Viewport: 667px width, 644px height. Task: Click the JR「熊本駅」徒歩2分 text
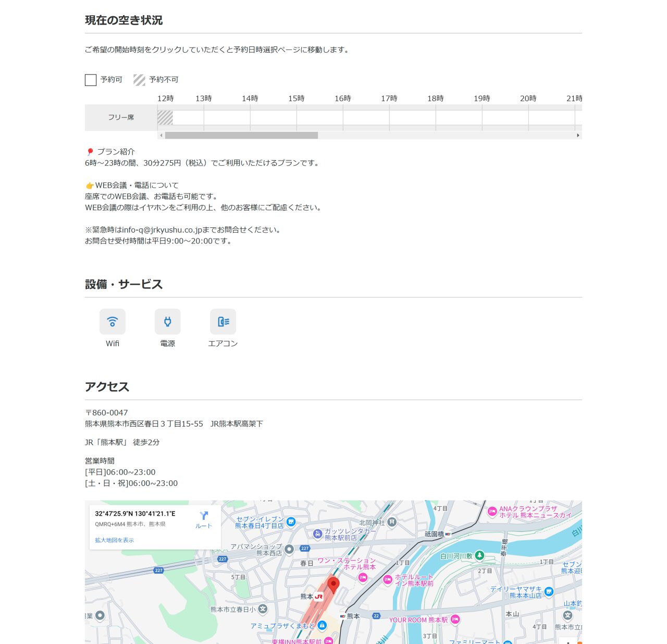122,442
